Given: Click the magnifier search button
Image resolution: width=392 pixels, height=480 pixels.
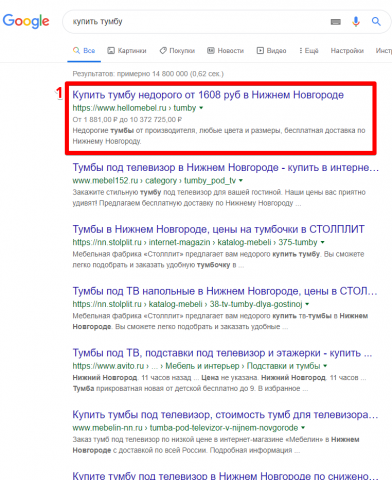Looking at the screenshot, I should pos(376,22).
